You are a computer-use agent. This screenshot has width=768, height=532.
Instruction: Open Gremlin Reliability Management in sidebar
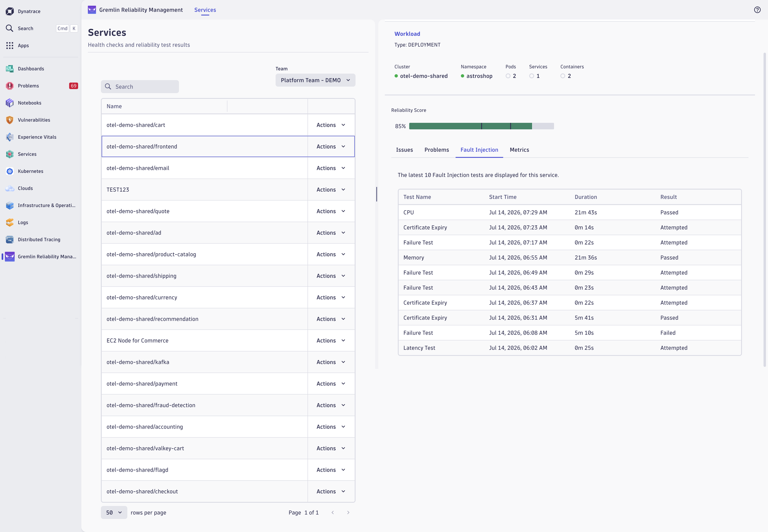pos(41,257)
